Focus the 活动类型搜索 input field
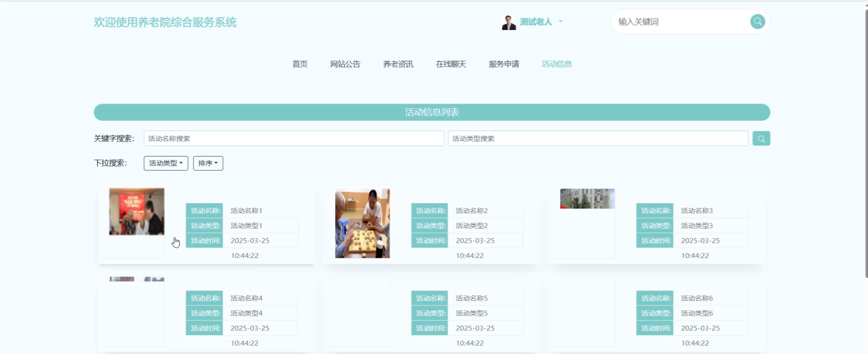Viewport: 868px width, 354px height. click(x=598, y=139)
